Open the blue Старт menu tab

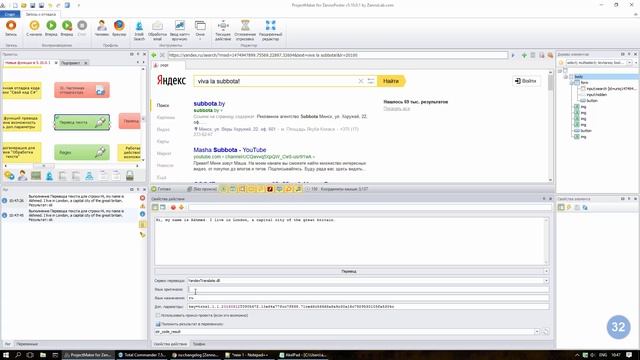[10, 14]
